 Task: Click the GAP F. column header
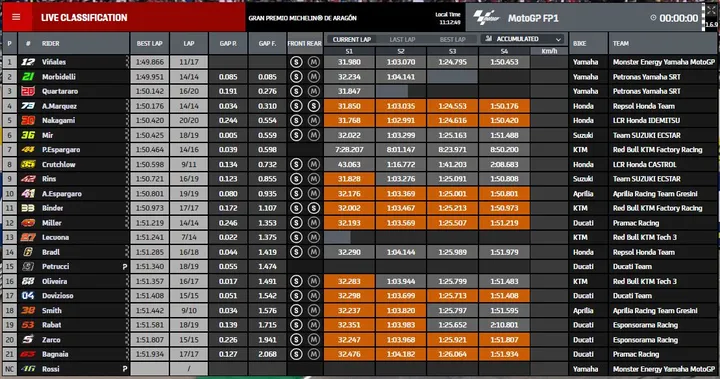pyautogui.click(x=267, y=44)
